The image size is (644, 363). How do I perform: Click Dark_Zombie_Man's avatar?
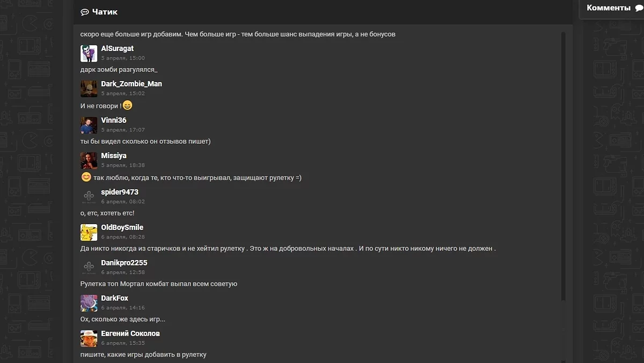(x=89, y=88)
